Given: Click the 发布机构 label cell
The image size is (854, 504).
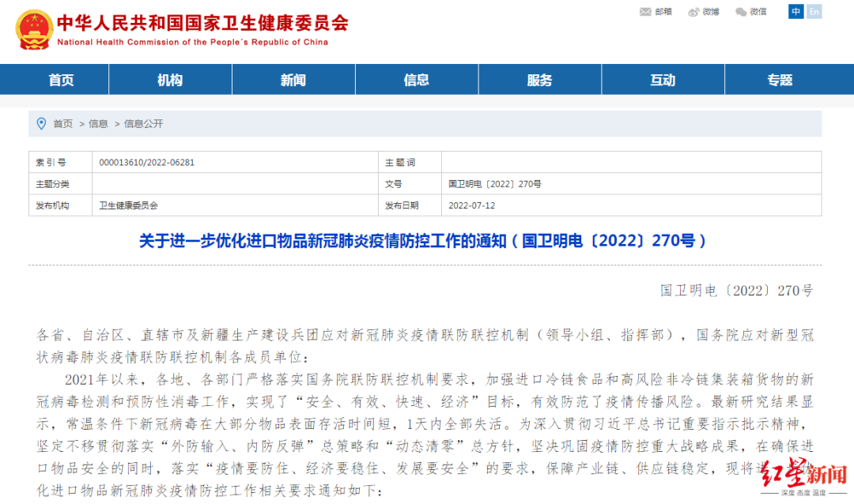Looking at the screenshot, I should pos(60,205).
